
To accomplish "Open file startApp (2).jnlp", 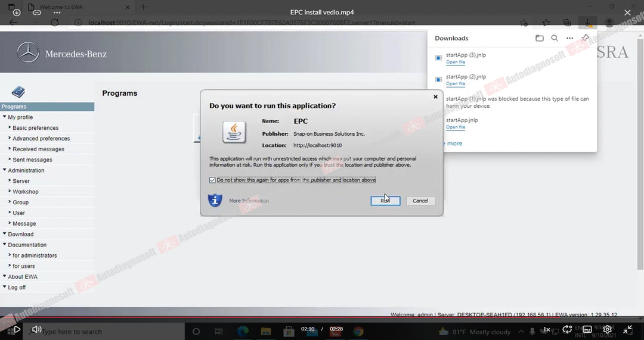I will [x=456, y=84].
